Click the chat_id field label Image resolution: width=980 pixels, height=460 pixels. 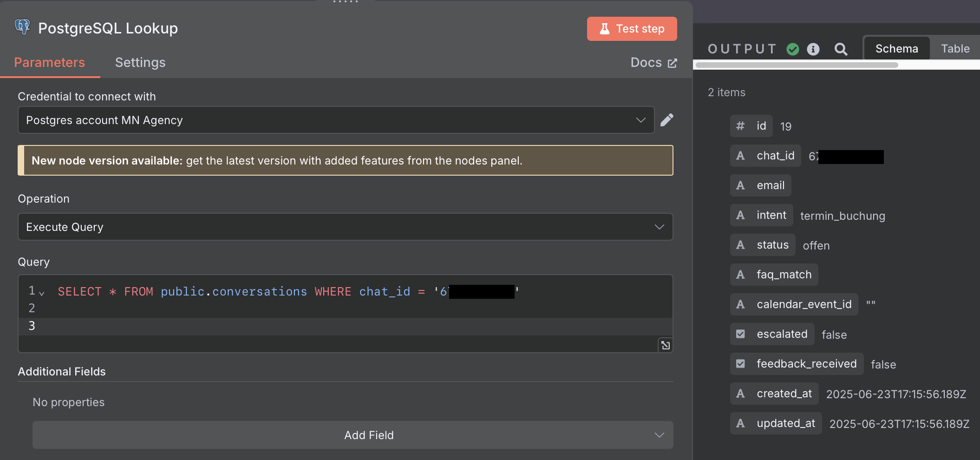tap(775, 156)
